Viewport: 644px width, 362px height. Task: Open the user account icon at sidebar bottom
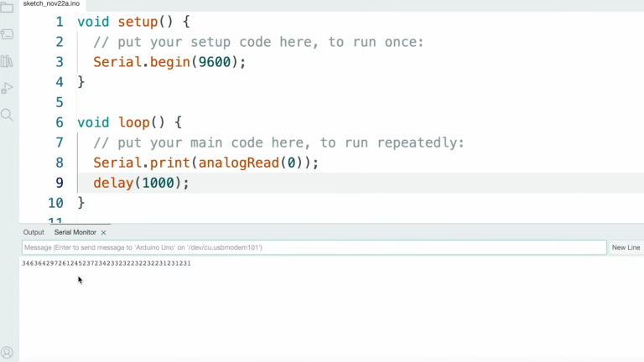[7, 353]
